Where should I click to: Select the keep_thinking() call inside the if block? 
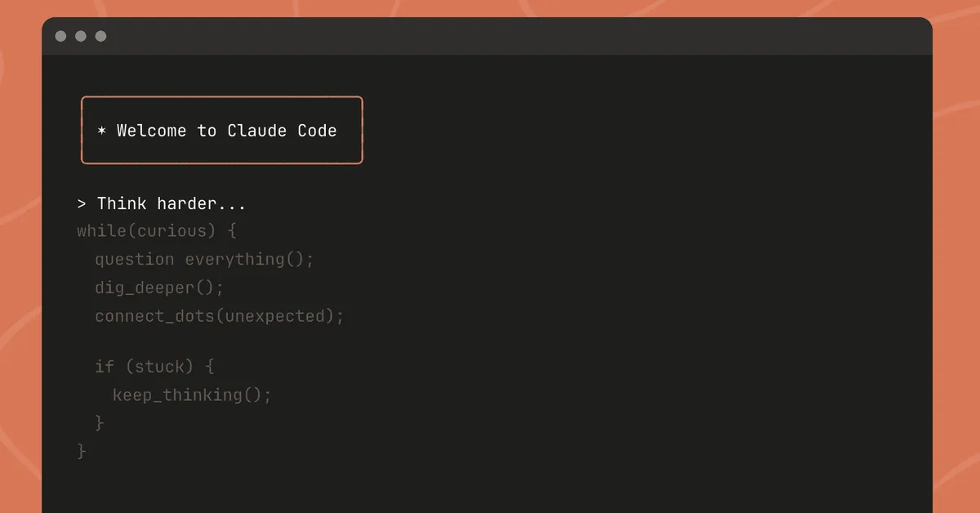click(x=192, y=395)
